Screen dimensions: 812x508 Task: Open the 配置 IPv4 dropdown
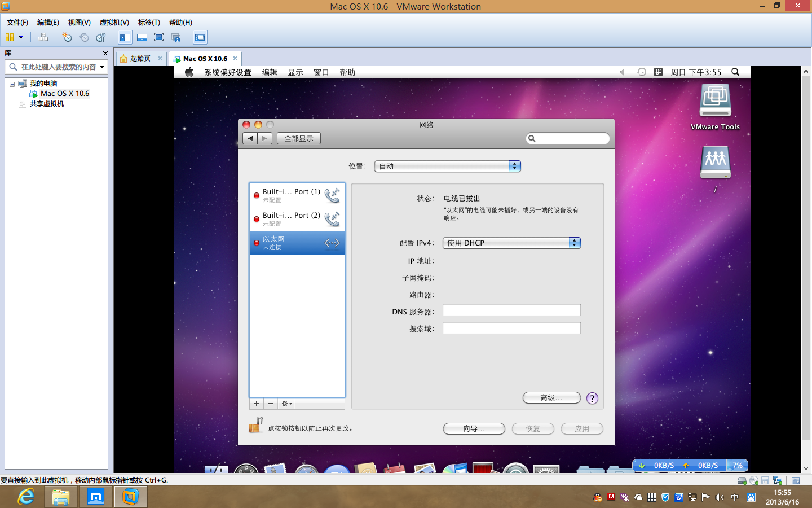coord(511,243)
